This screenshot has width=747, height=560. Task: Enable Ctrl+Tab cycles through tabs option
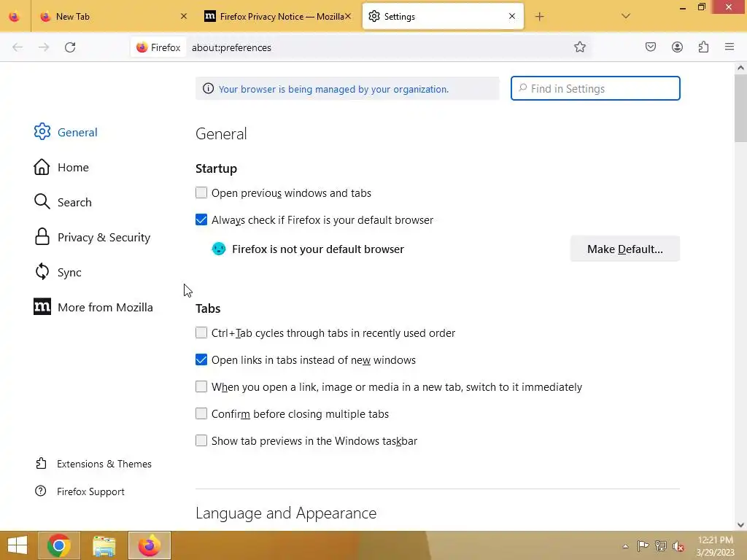point(201,332)
